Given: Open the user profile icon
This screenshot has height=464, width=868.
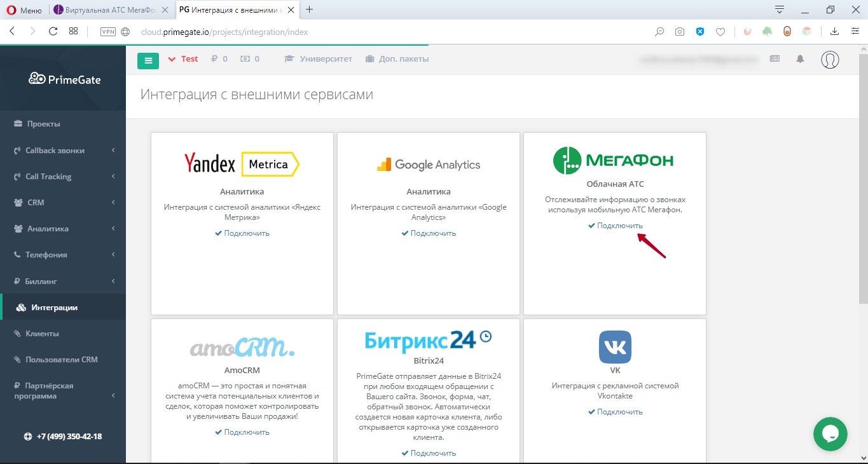Looking at the screenshot, I should 830,60.
